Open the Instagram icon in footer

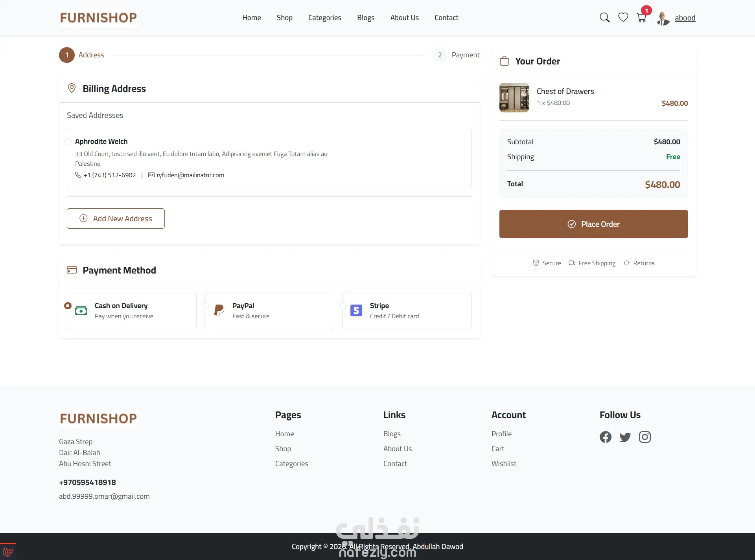pos(645,437)
